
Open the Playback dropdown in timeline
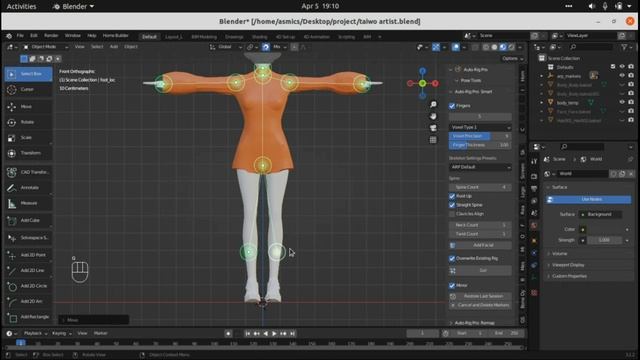35,333
